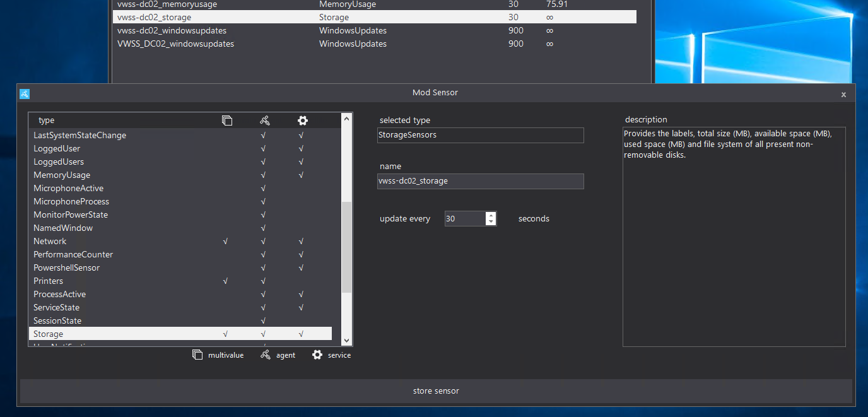
Task: Click the service gear icon in the list header
Action: pyautogui.click(x=302, y=120)
